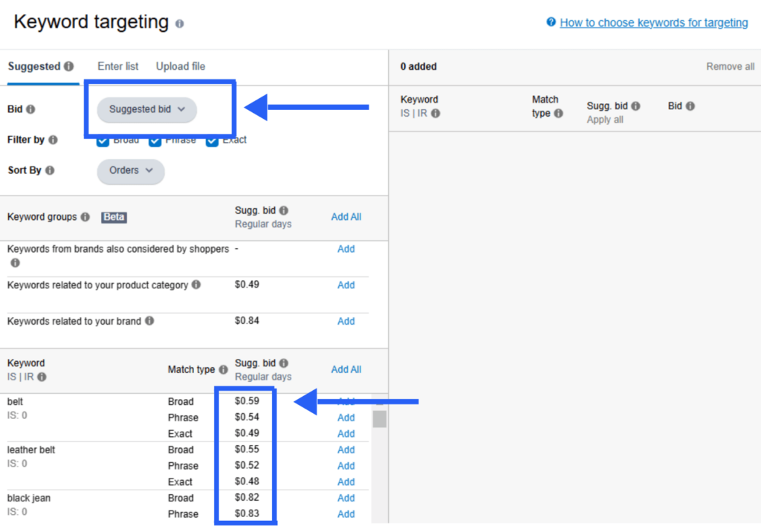Image resolution: width=761 pixels, height=532 pixels.
Task: Switch to the Enter list tab
Action: (118, 66)
